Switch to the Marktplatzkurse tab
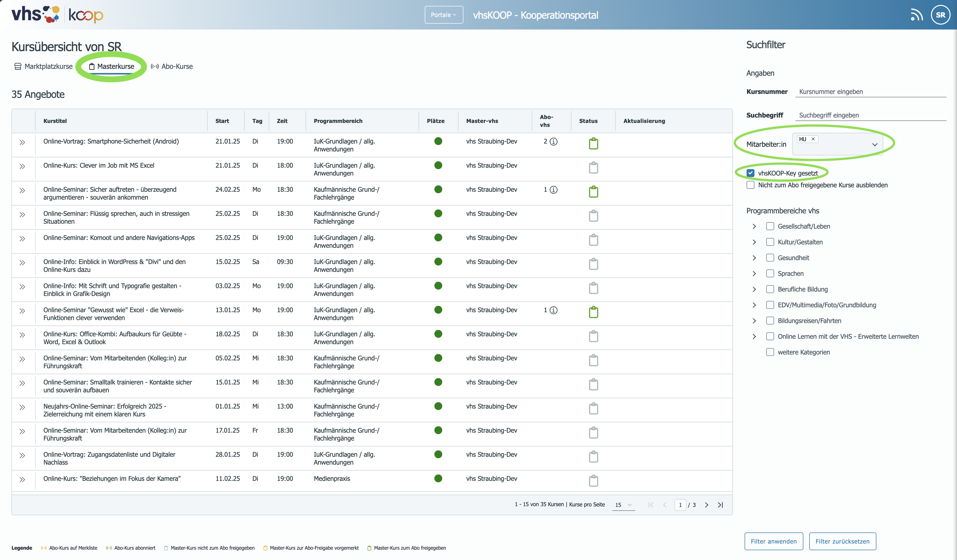The height and width of the screenshot is (560, 957). coord(43,66)
